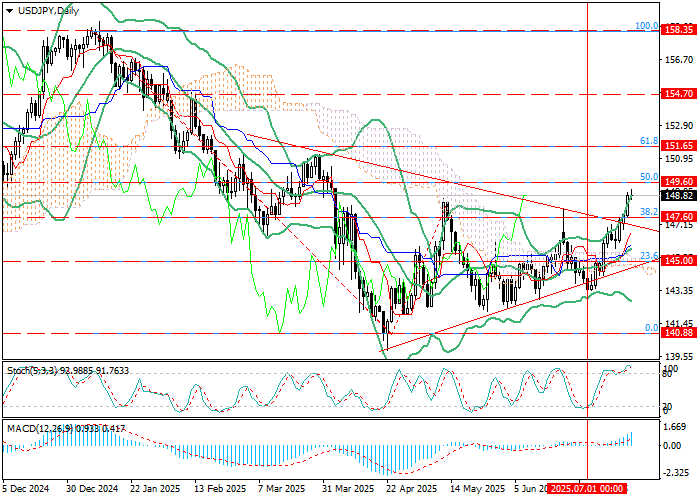The height and width of the screenshot is (500, 700).
Task: Click the 5 Dec 2024 date label
Action: [x=26, y=489]
